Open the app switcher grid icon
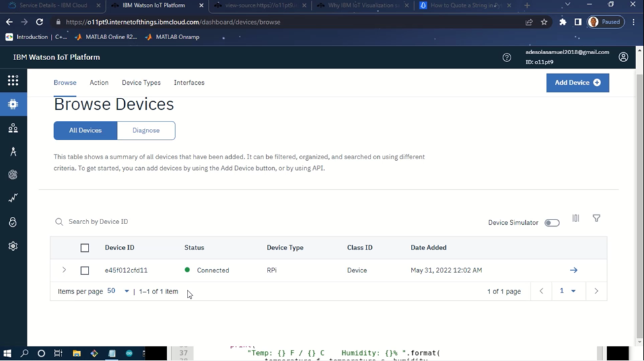This screenshot has width=644, height=361. (13, 80)
